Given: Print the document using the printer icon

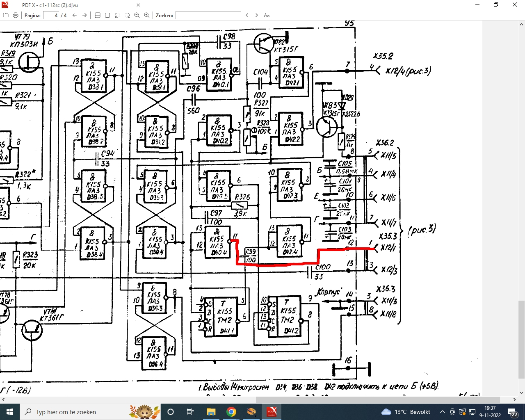Looking at the screenshot, I should [x=16, y=15].
